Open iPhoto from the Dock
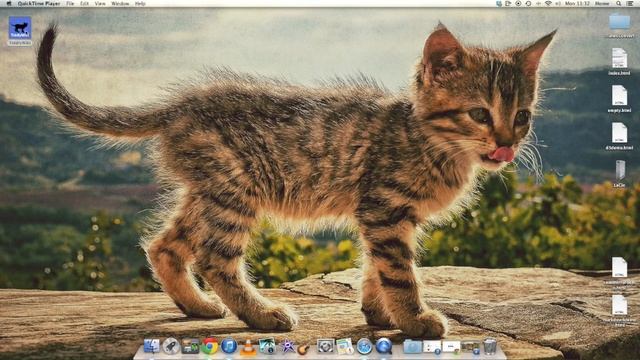This screenshot has width=640, height=360. (267, 346)
